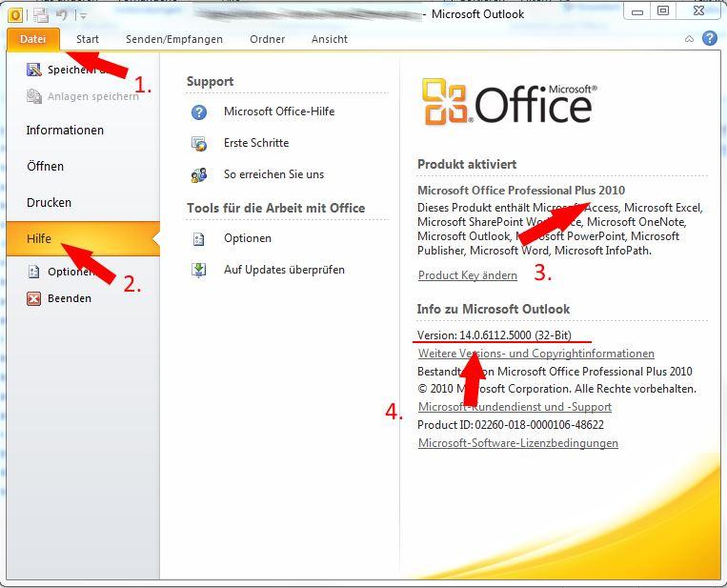
Task: Click the 2010 Microsoft Corporation copyright text
Action: [556, 389]
